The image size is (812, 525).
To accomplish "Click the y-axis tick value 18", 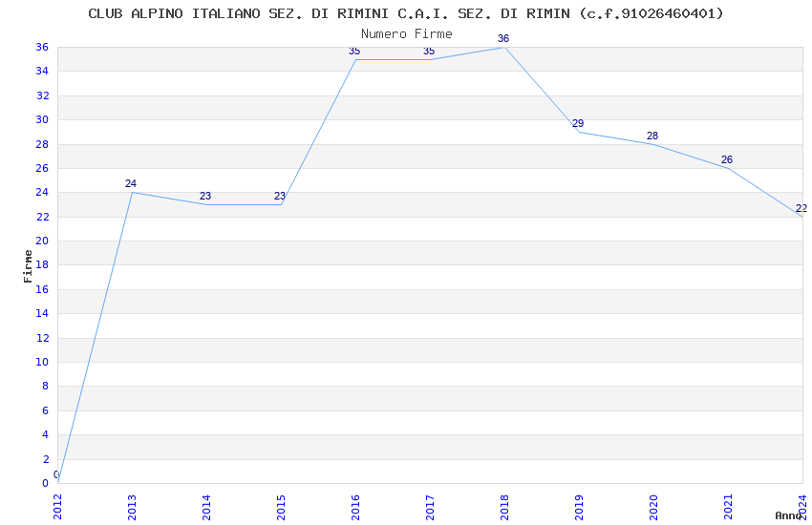I will coord(42,264).
